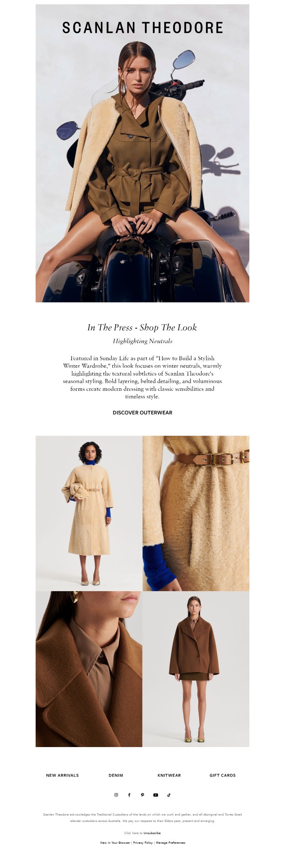The height and width of the screenshot is (868, 285).
Task: Open photo of model in brown jacket
Action: click(x=196, y=669)
